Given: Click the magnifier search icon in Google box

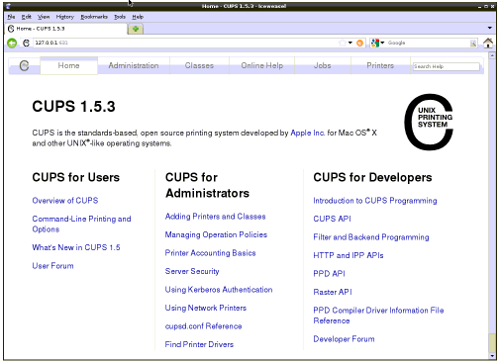Looking at the screenshot, I should (x=473, y=43).
